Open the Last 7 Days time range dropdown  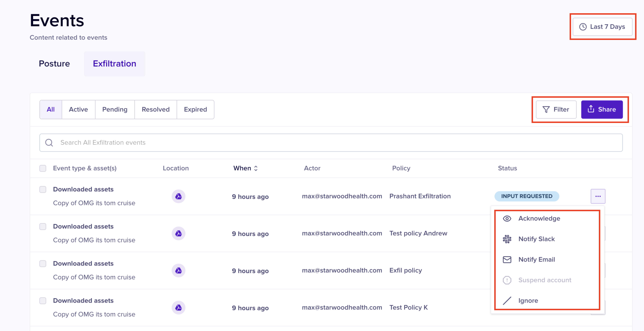[602, 27]
